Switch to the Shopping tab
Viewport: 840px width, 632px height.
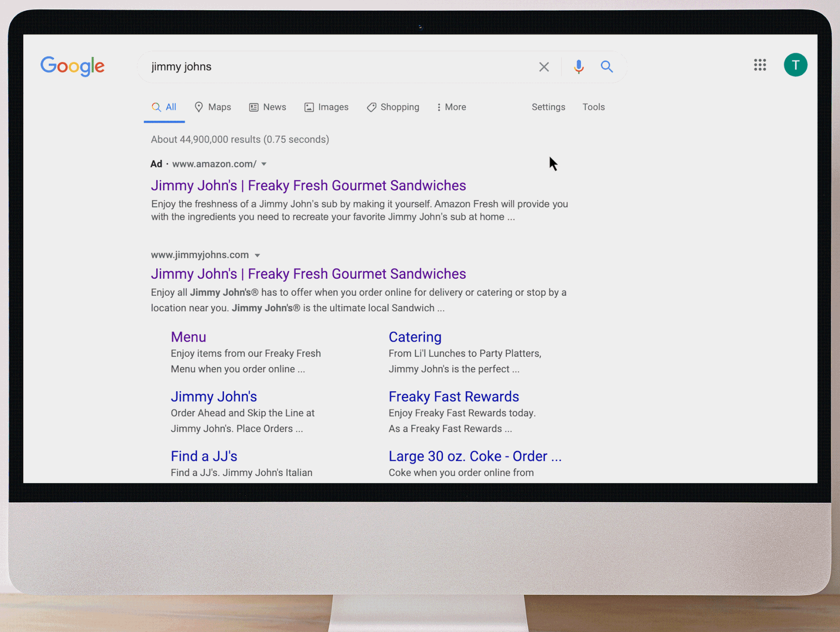[393, 107]
